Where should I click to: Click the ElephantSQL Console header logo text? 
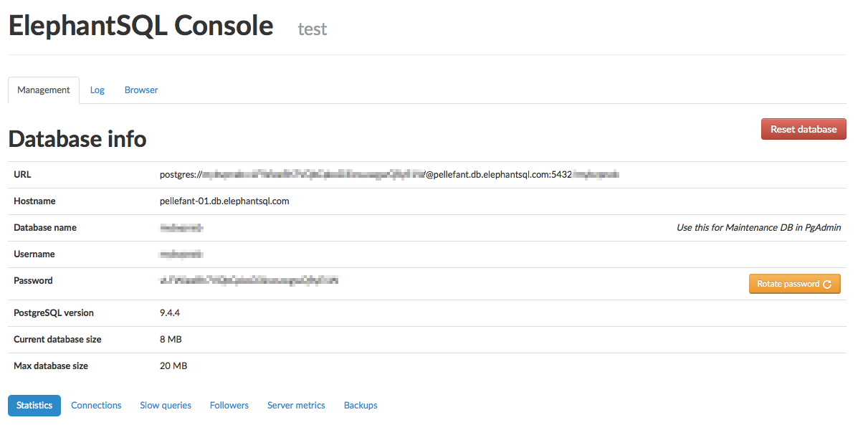coord(140,25)
